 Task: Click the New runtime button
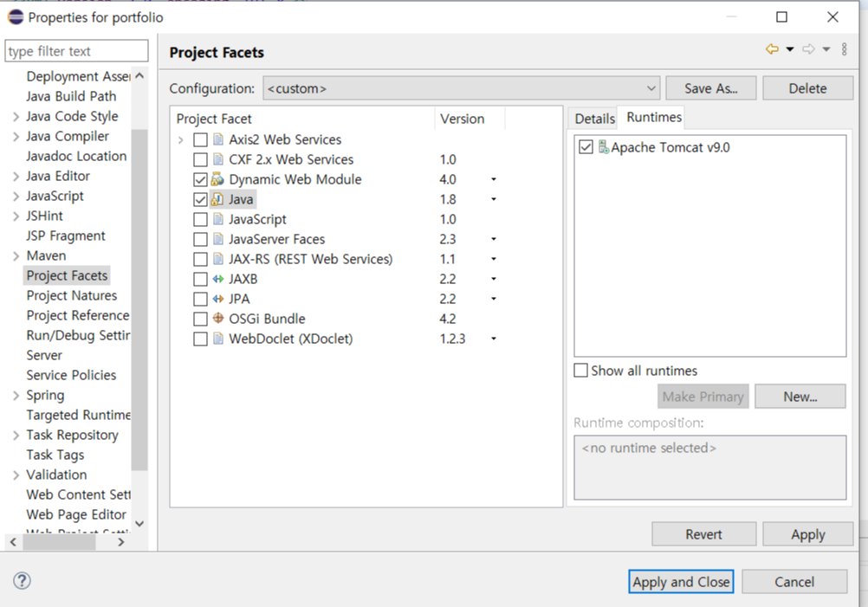800,397
